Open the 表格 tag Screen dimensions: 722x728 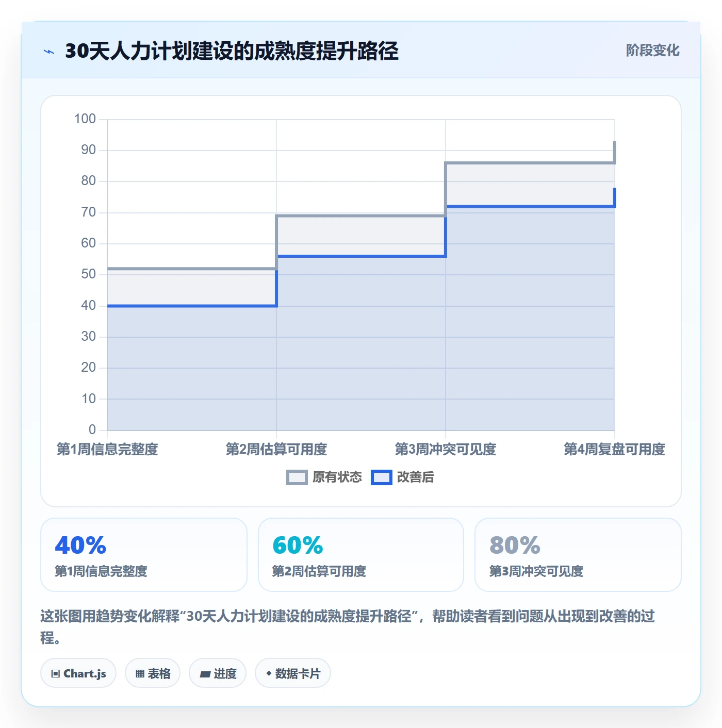[153, 673]
